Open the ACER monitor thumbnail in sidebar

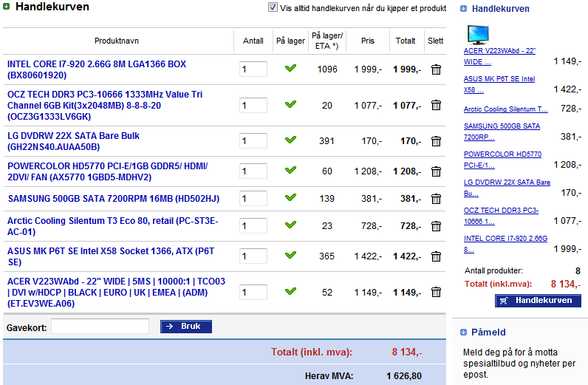[x=478, y=35]
